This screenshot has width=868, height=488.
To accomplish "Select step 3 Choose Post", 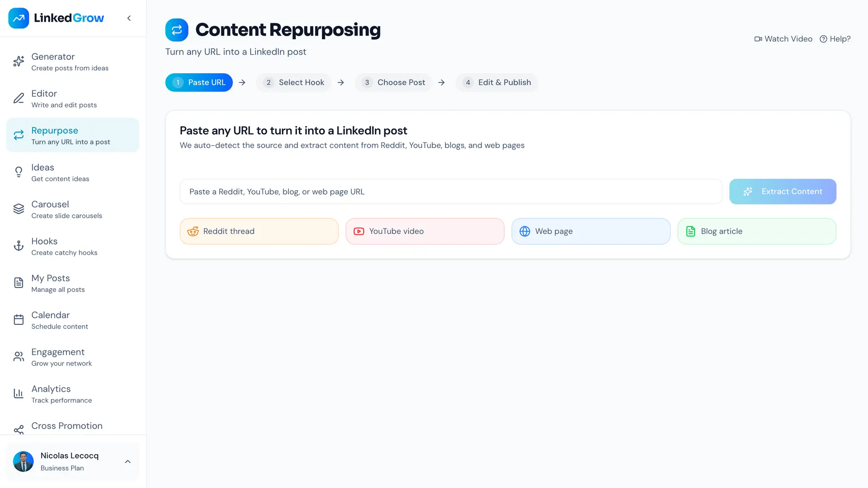I will [394, 82].
